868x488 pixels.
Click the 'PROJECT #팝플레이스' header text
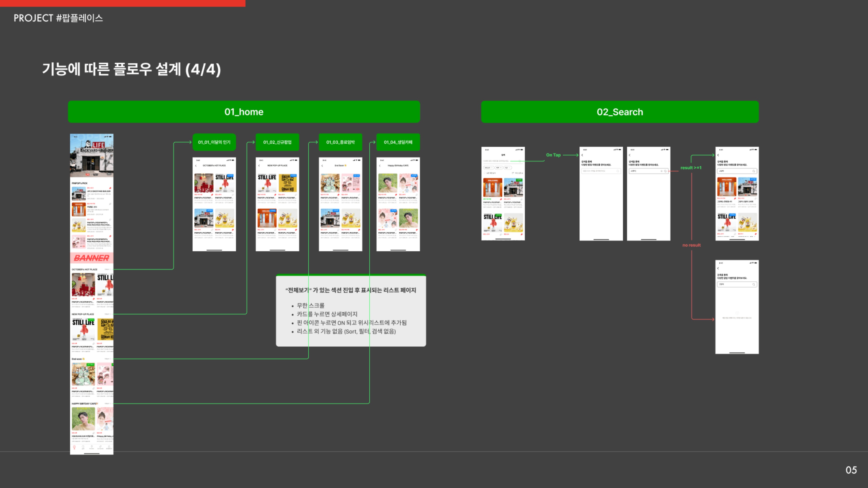click(58, 18)
